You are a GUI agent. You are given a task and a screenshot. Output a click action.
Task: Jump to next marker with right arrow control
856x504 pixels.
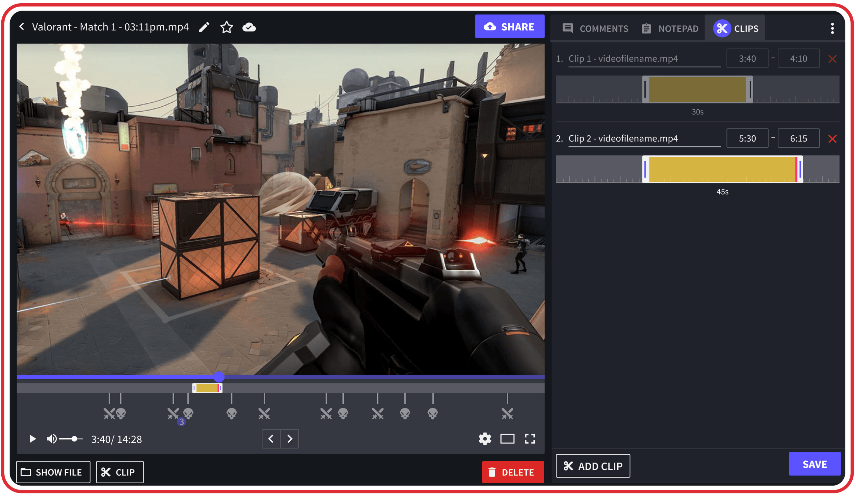(289, 439)
